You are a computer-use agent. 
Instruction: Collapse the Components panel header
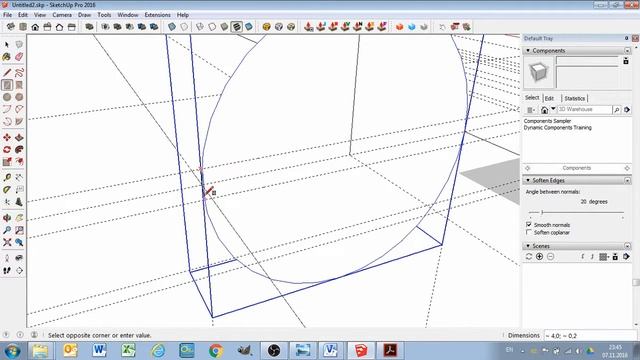click(576, 51)
